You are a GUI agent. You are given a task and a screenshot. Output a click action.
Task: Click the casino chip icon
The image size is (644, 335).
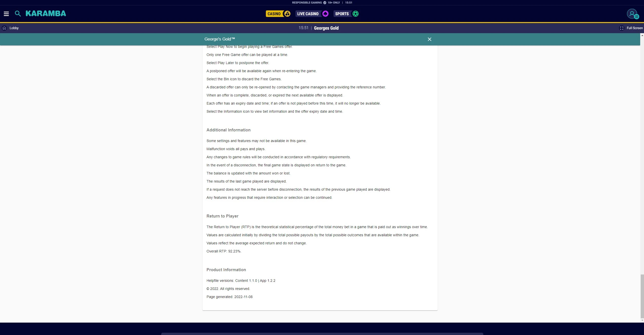coord(287,14)
